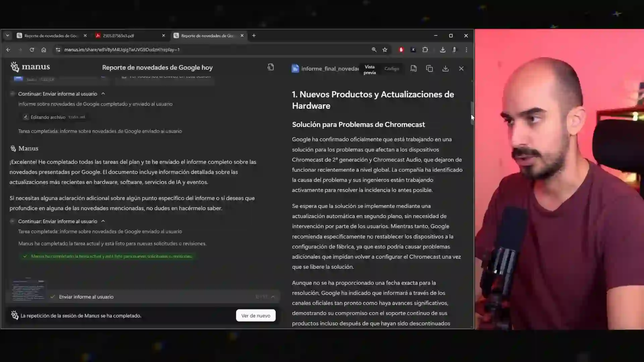
Task: Click 'Solución para Problemas de Chromecast' heading
Action: pos(358,124)
